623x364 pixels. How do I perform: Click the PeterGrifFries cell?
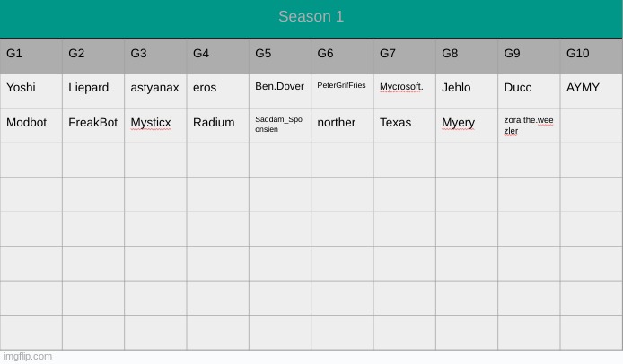[x=342, y=89]
